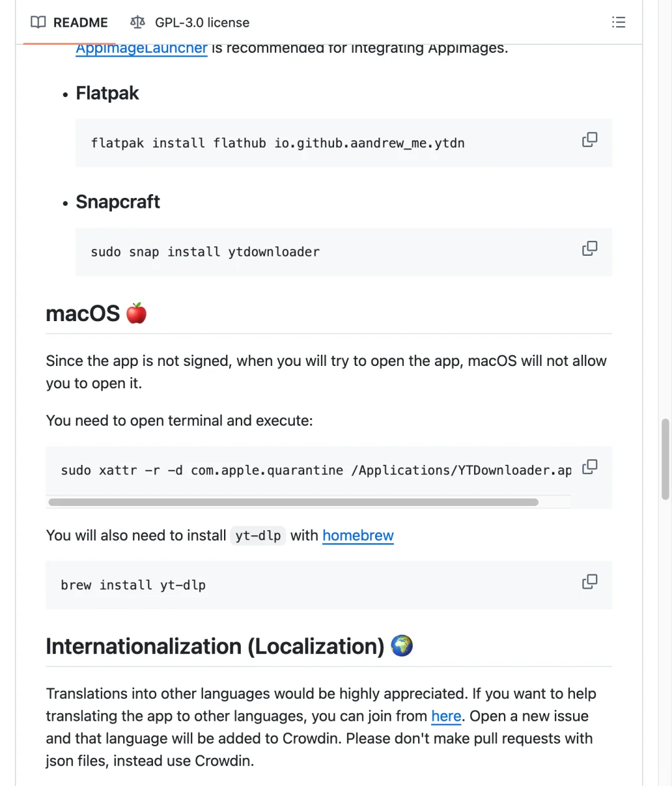Viewport: 672px width, 786px height.
Task: Open the AppImageLauncher link
Action: point(141,49)
